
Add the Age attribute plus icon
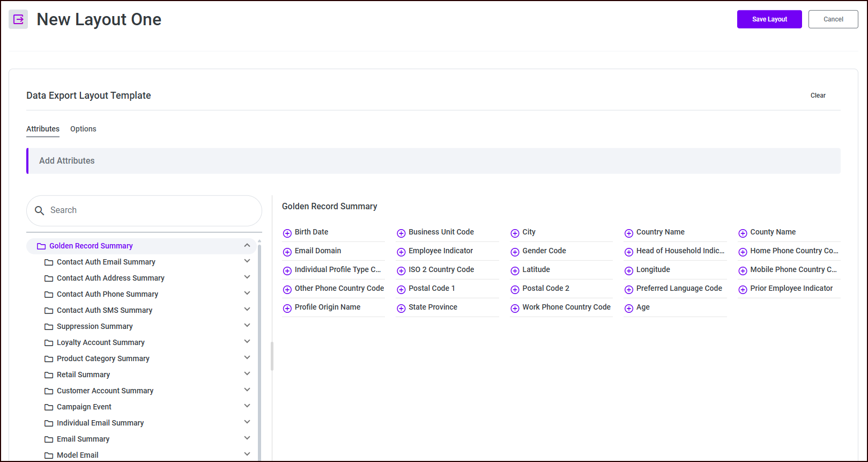[629, 308]
